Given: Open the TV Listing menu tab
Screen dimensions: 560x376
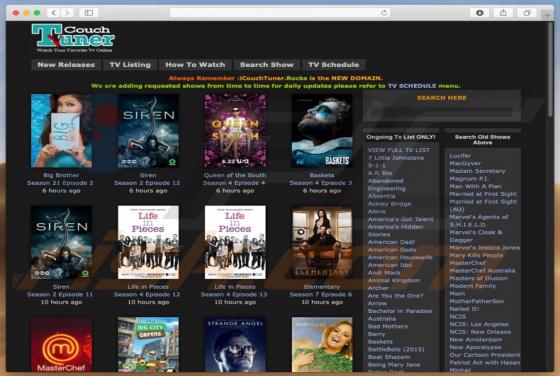Looking at the screenshot, I should pyautogui.click(x=130, y=65).
